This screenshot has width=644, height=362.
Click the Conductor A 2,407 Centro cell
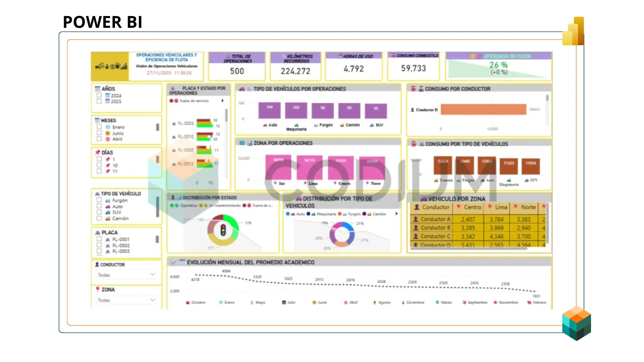[x=468, y=219]
